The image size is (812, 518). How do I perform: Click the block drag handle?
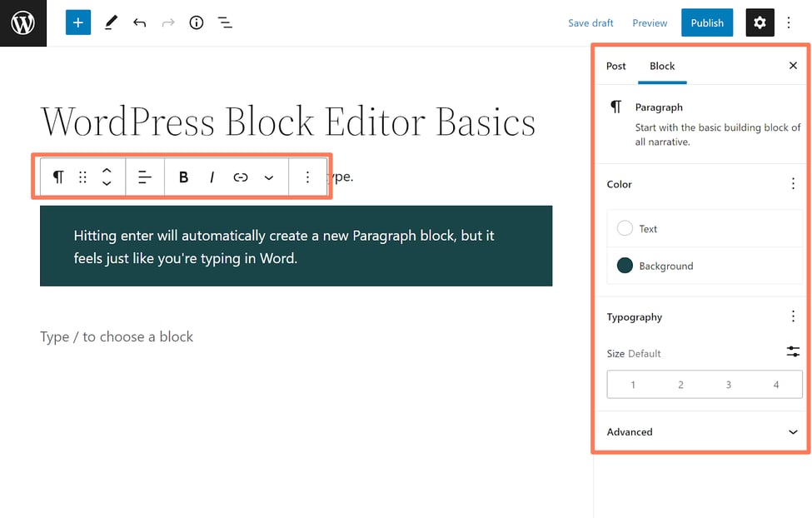coord(82,177)
